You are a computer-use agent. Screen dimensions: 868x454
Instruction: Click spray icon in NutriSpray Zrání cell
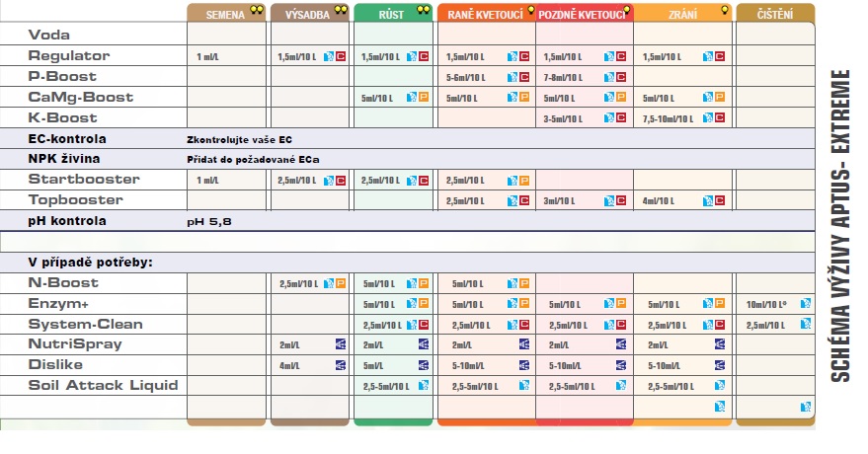[720, 344]
